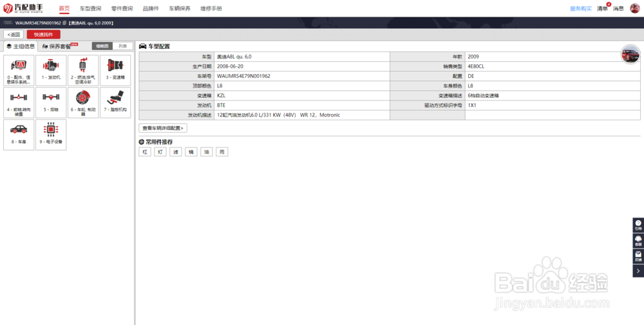Image resolution: width=644 pixels, height=325 pixels.
Task: Open the 反馈 feedback sidebar icon
Action: tap(638, 257)
